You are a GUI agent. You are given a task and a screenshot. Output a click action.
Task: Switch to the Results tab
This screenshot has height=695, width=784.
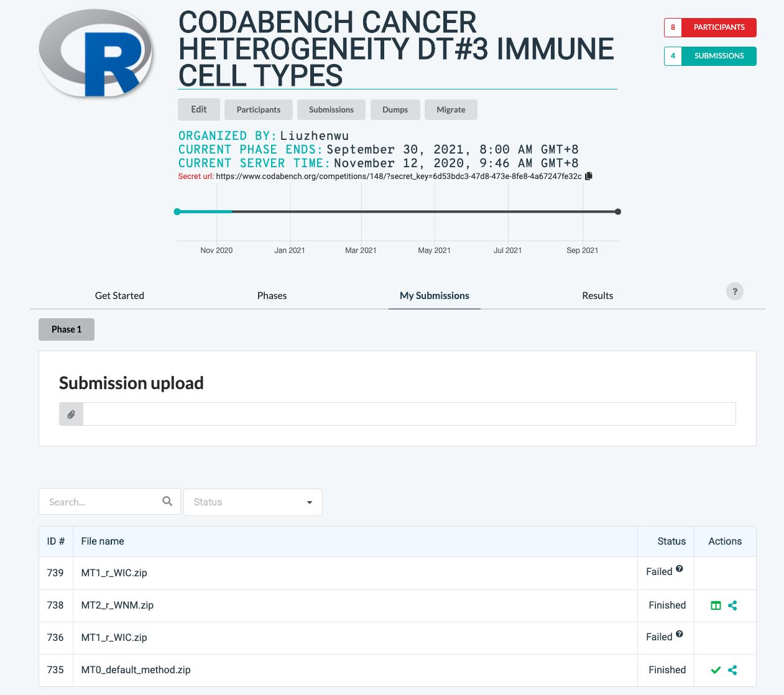(x=597, y=296)
